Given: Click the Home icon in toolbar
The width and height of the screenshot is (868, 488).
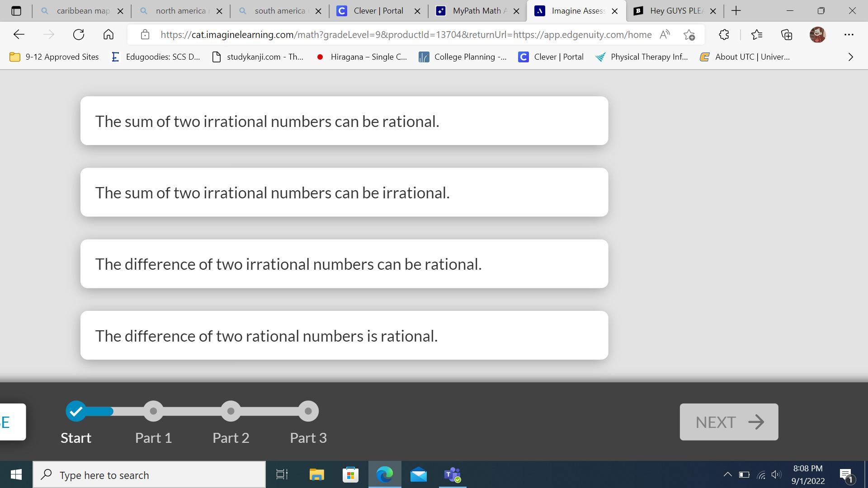Looking at the screenshot, I should point(108,34).
